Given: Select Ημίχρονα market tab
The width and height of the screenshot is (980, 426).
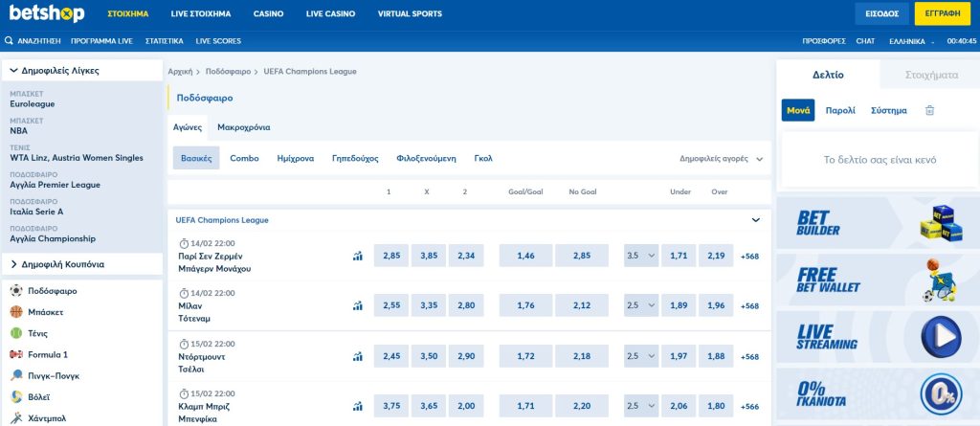Looking at the screenshot, I should coord(296,158).
